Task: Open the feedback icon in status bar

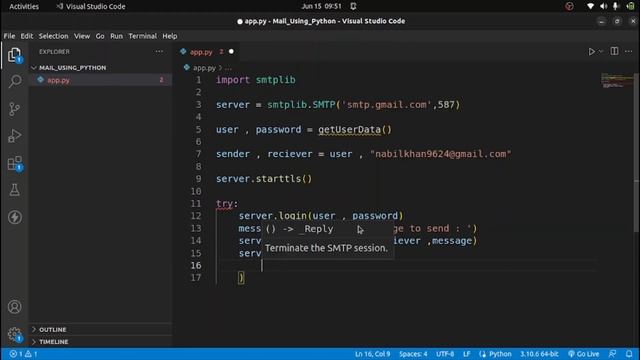Action: click(x=612, y=354)
